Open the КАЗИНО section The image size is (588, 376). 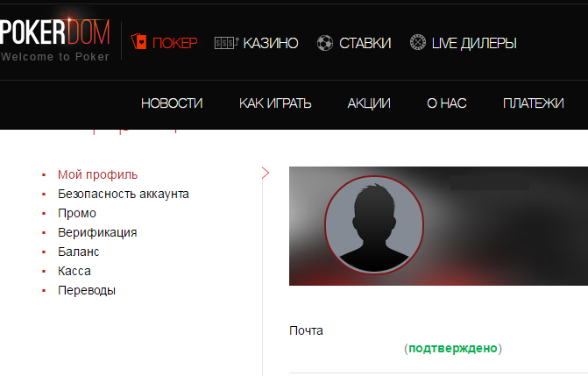click(271, 43)
